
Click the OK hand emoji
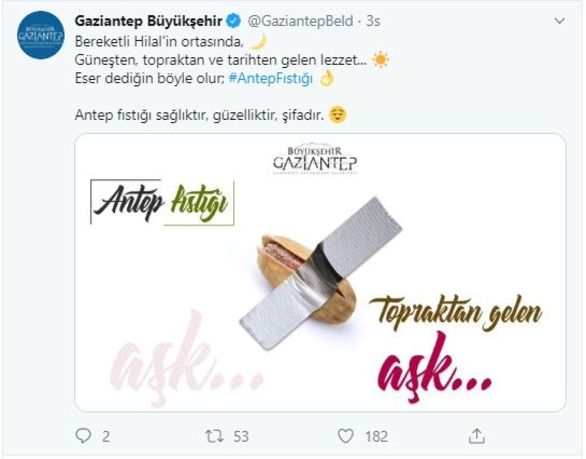(x=326, y=78)
